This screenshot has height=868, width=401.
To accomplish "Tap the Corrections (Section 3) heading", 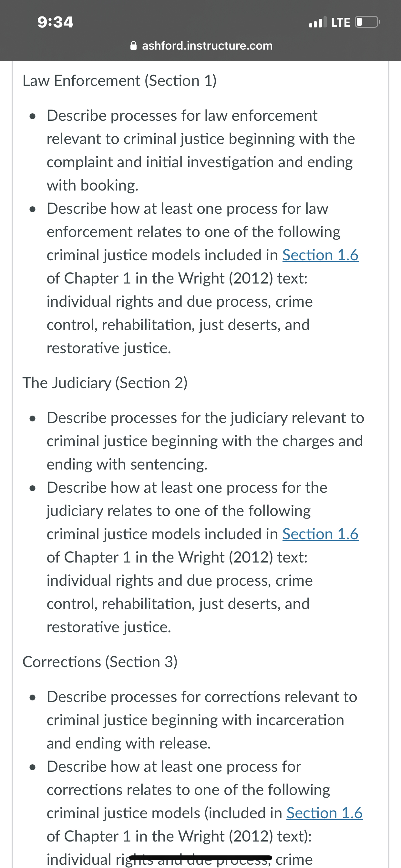I will (x=100, y=662).
